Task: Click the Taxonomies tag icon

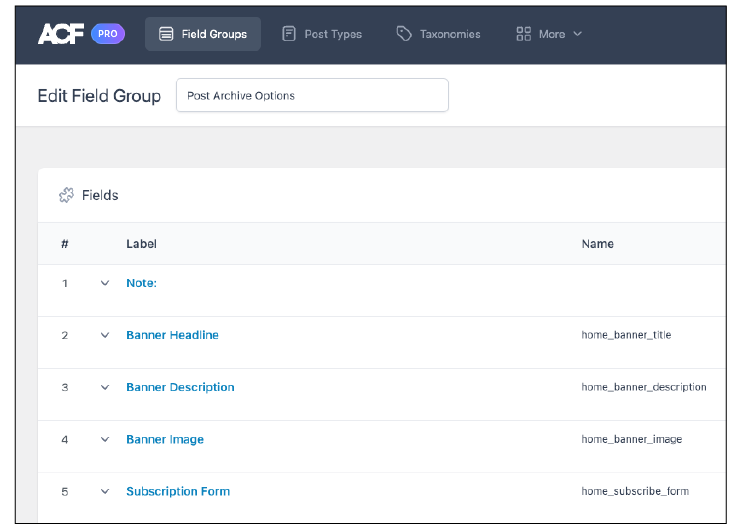Action: (x=404, y=34)
